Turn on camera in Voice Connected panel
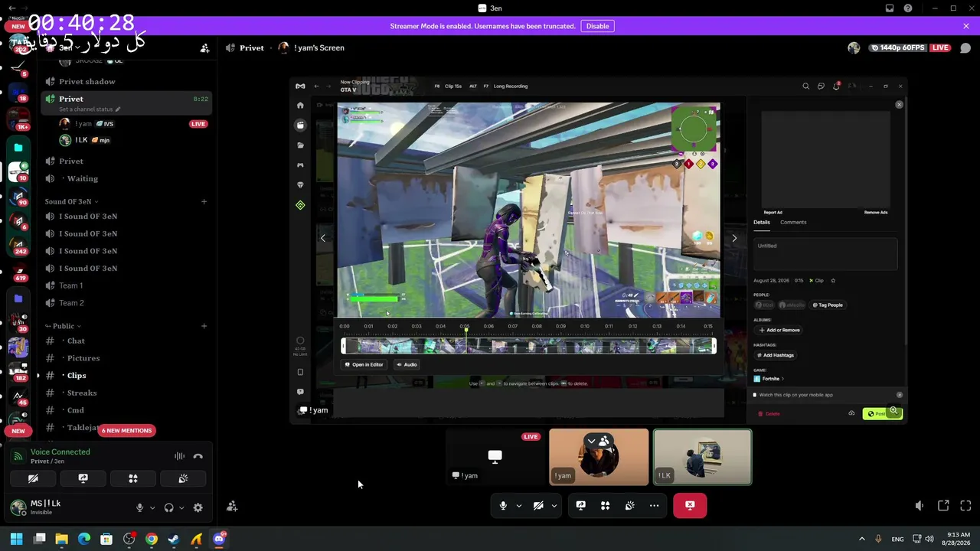980x551 pixels. (33, 478)
